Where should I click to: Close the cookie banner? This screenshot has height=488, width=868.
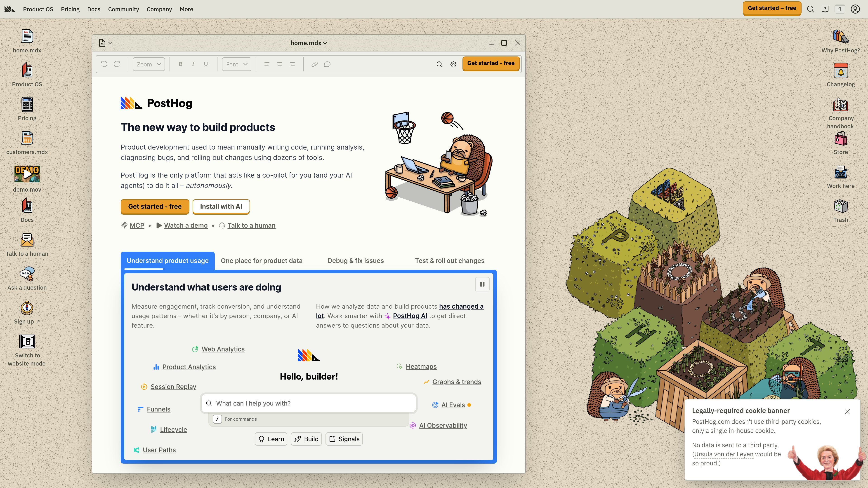847,411
